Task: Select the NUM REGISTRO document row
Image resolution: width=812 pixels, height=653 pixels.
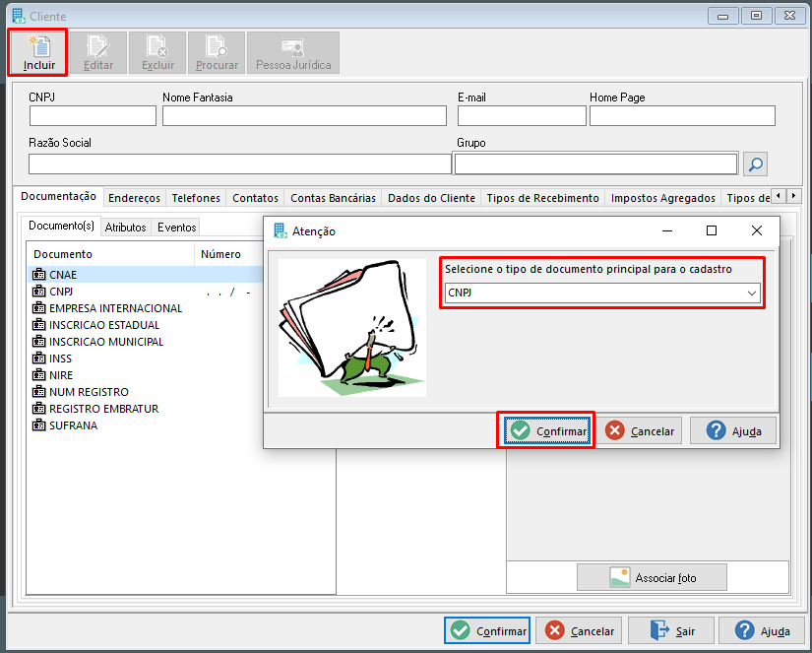Action: tap(146, 392)
